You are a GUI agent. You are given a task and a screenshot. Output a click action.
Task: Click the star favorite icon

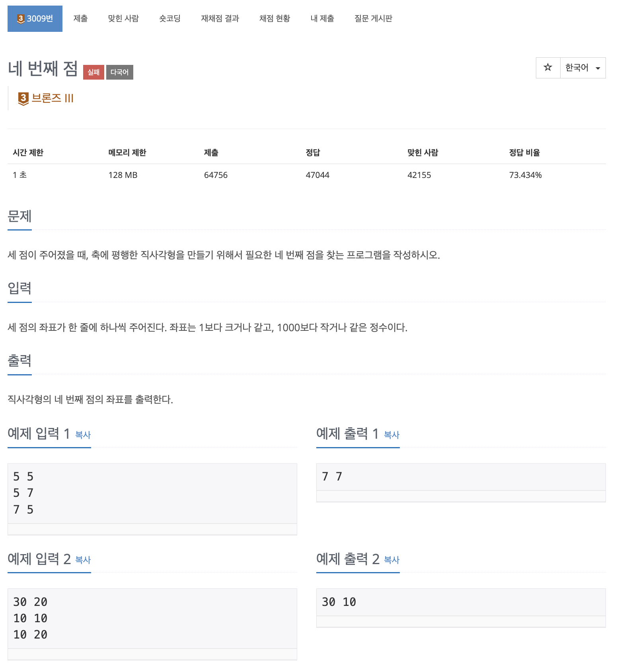click(548, 68)
